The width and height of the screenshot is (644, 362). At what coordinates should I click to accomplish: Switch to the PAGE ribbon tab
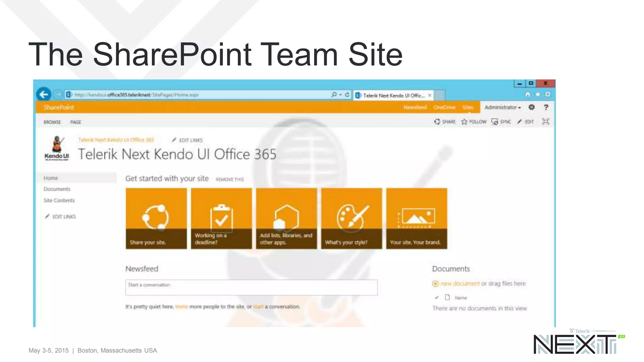point(75,122)
